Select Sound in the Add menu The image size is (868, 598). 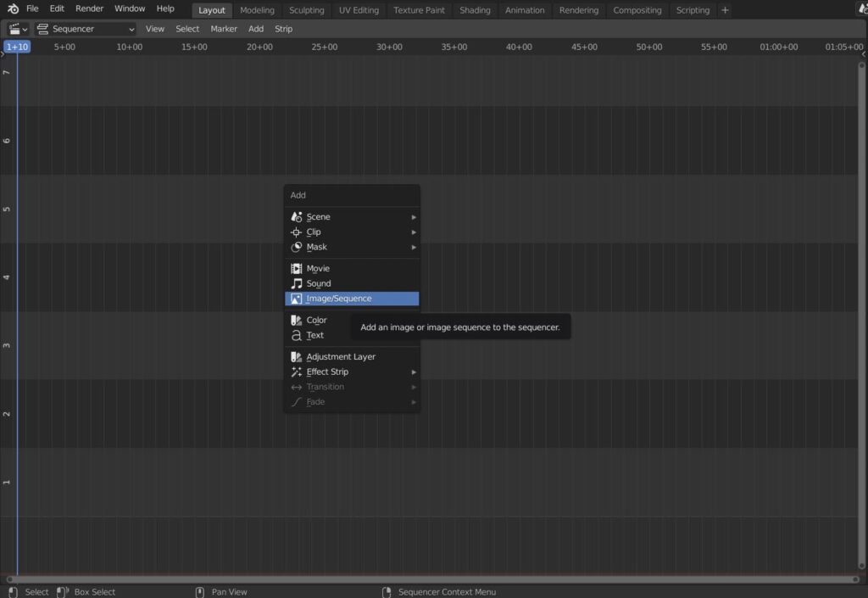[x=352, y=283]
